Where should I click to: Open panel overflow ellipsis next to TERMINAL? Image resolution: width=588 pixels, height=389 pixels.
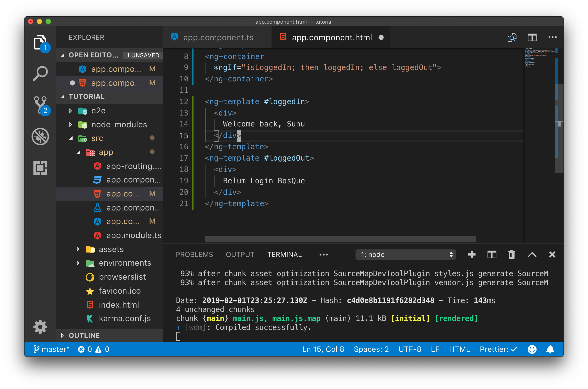324,254
